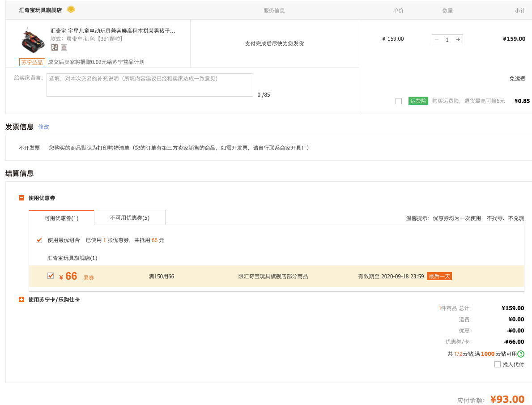Switch to the 不可用优惠券(5) tab
532x405 pixels.
pyautogui.click(x=130, y=217)
